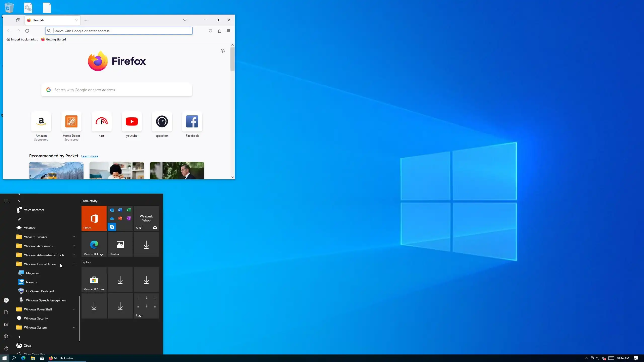Open the list all tabs dropdown

pos(185,20)
